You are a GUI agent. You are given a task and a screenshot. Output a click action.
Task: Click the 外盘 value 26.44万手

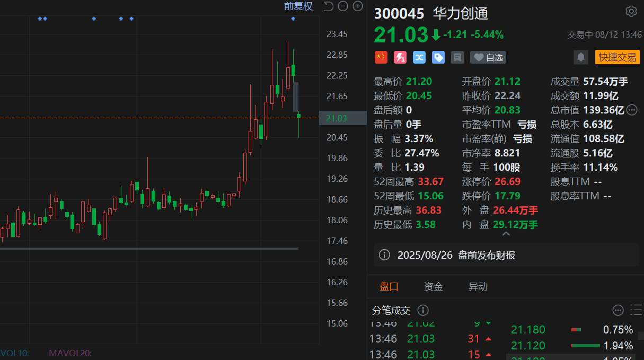(515, 210)
